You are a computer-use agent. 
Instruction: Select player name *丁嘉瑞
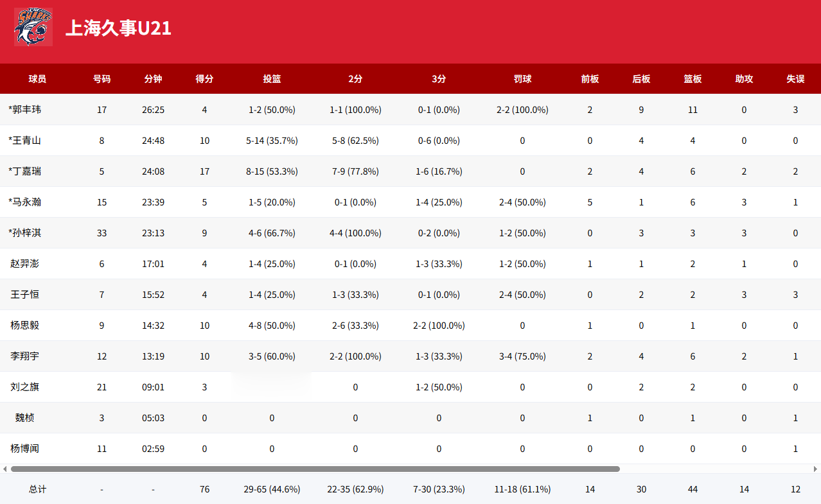coord(24,171)
